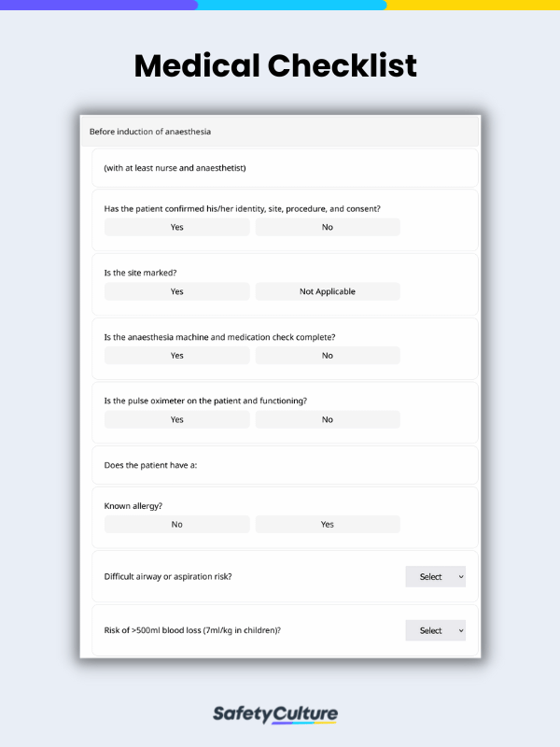560x747 pixels.
Task: Click the blood loss risk question text
Action: click(195, 630)
